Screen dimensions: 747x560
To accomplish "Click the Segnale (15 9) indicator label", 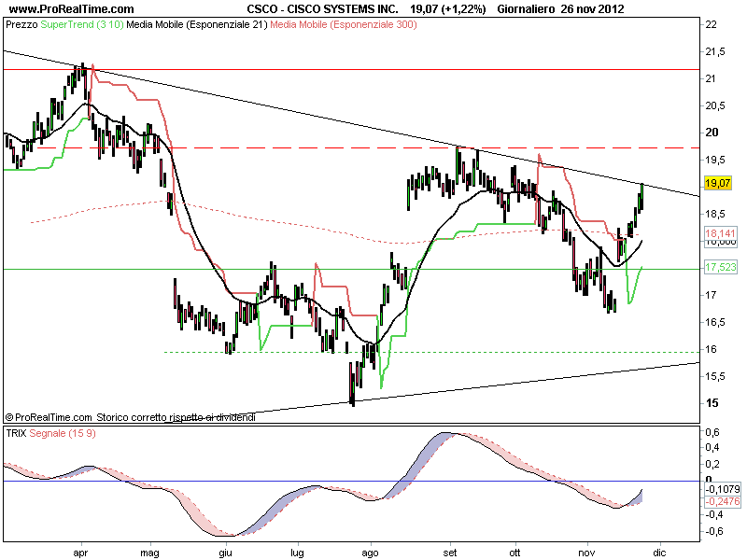I will click(x=63, y=433).
